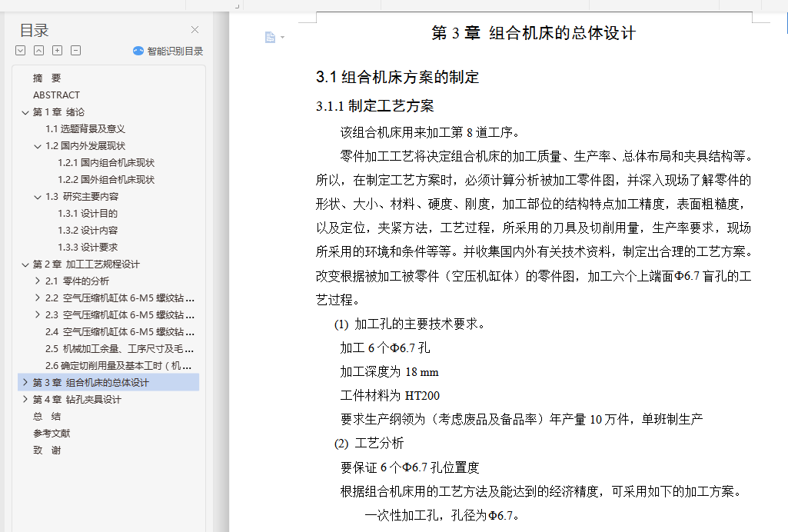Click heading 3.1.1 制定工艺方案
Image resolution: width=788 pixels, height=532 pixels.
click(x=375, y=106)
